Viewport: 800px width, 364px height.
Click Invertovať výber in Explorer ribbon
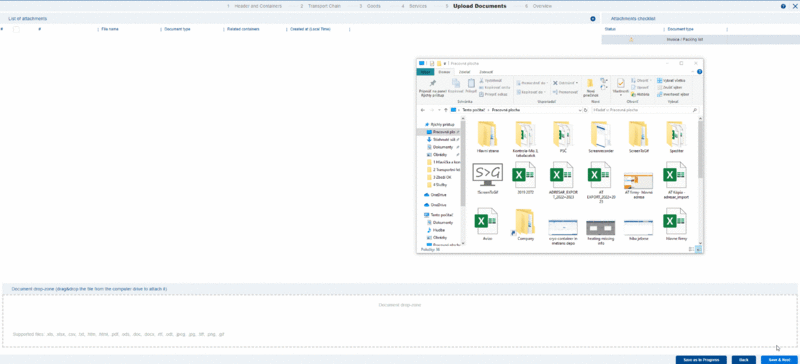coord(673,94)
